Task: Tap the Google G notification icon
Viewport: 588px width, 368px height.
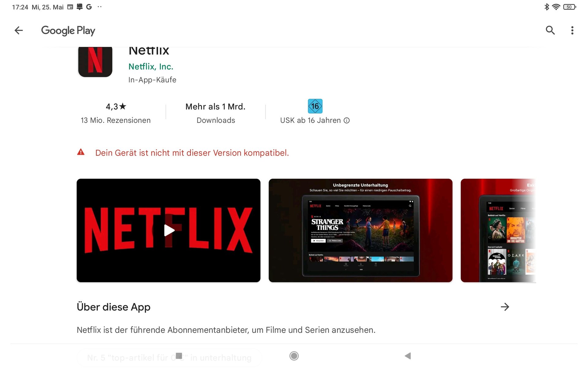Action: click(x=89, y=7)
